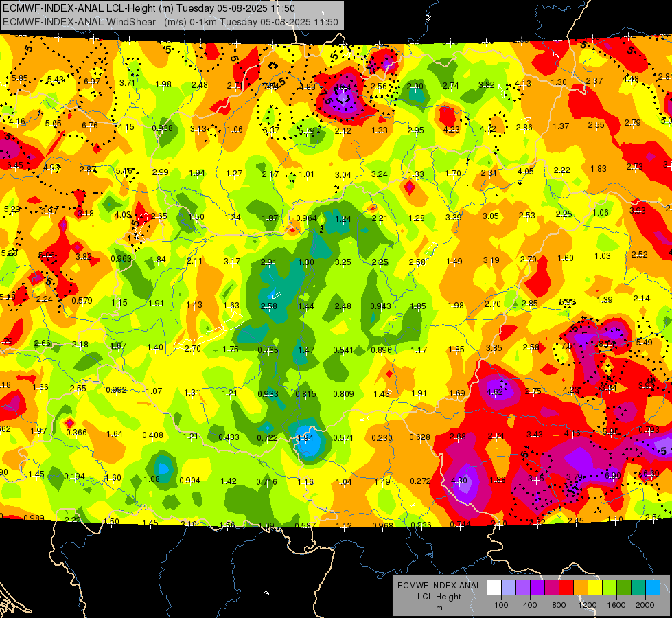Click the wind shear value 0.236

pyautogui.click(x=421, y=525)
